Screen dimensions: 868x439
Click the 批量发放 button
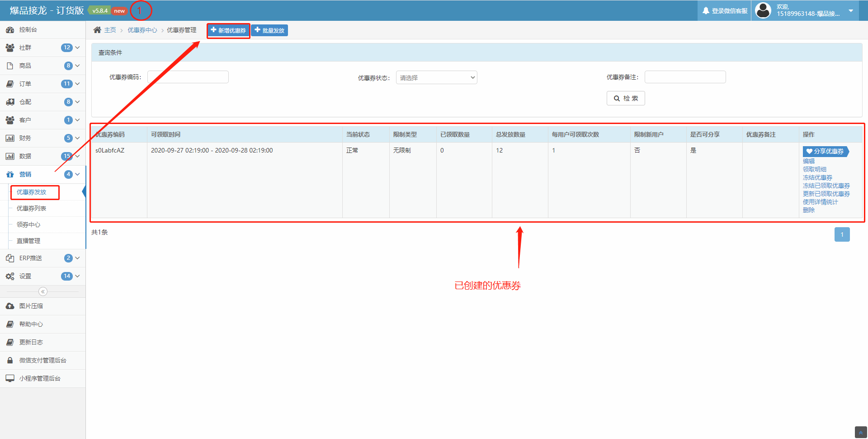(269, 30)
